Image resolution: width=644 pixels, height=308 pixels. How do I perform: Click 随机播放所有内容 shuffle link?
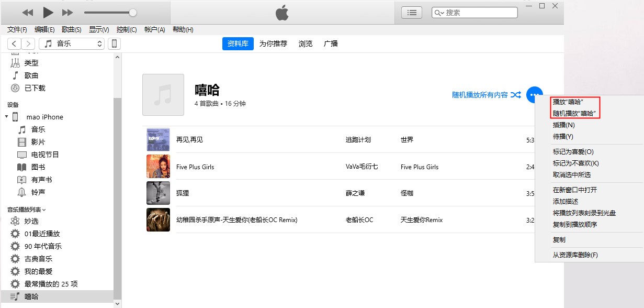(x=487, y=95)
